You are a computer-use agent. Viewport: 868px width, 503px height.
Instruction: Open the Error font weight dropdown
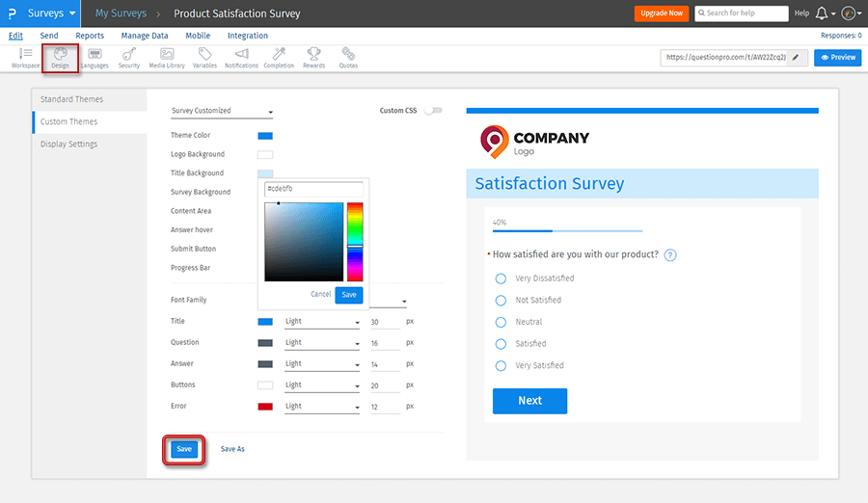click(x=321, y=407)
